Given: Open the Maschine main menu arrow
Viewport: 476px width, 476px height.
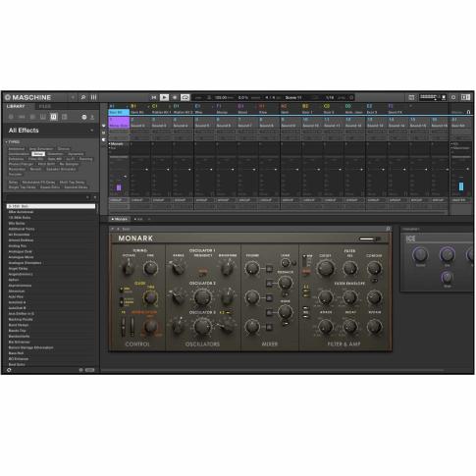Looking at the screenshot, I should click(x=73, y=97).
